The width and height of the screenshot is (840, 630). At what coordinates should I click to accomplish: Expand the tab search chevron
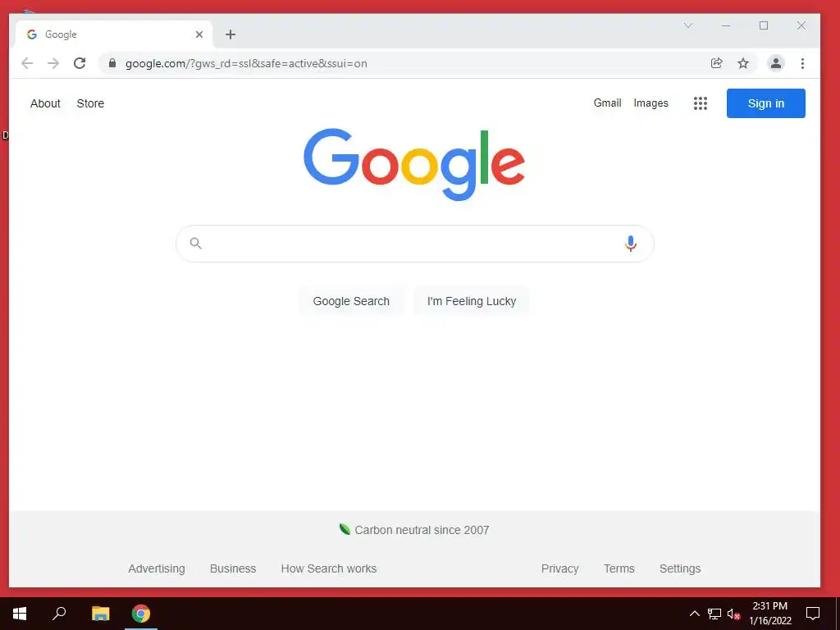pyautogui.click(x=688, y=25)
